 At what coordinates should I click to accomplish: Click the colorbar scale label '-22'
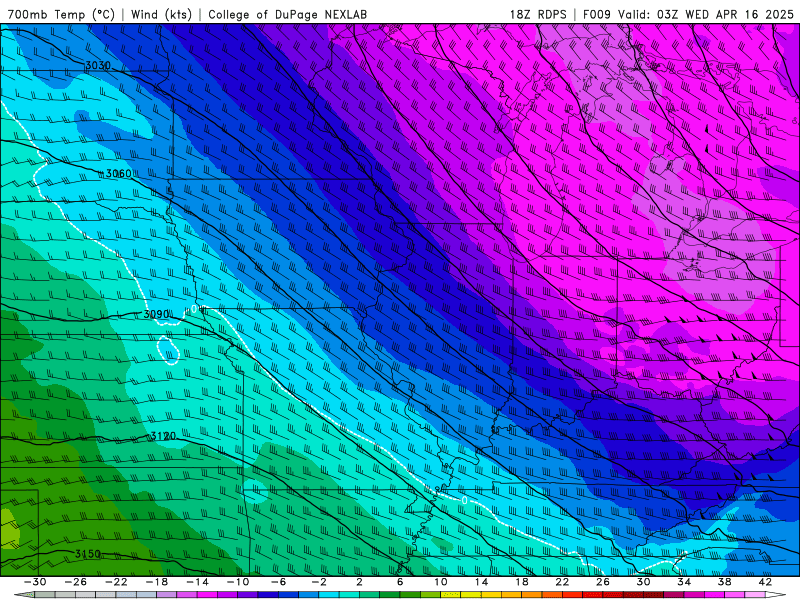[x=116, y=582]
